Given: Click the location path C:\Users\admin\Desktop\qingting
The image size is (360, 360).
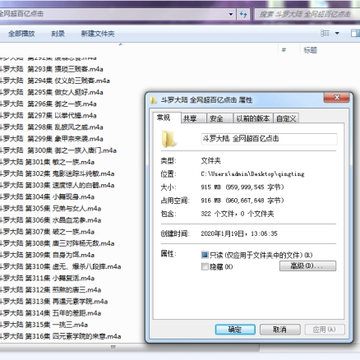Looking at the screenshot, I should [253, 174].
